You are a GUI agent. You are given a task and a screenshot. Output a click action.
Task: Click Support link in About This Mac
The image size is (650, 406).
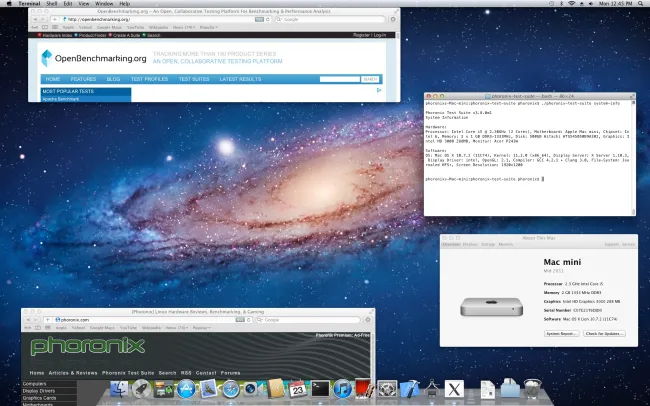tap(611, 245)
